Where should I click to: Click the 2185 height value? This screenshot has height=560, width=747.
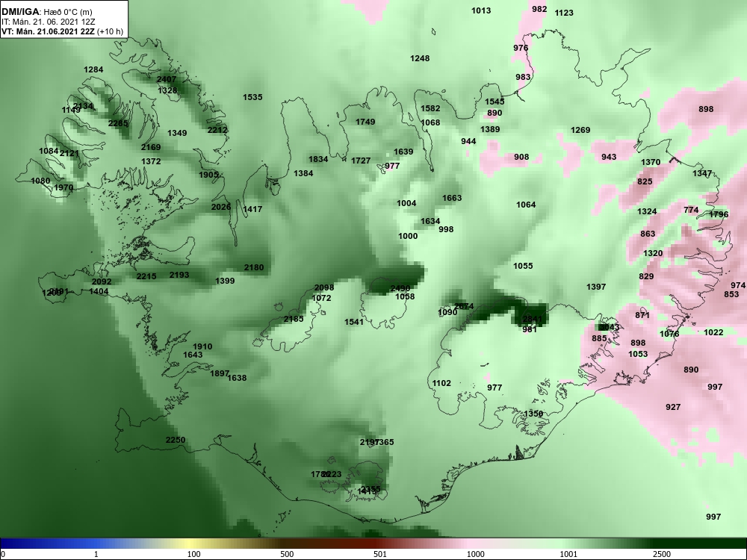(294, 319)
